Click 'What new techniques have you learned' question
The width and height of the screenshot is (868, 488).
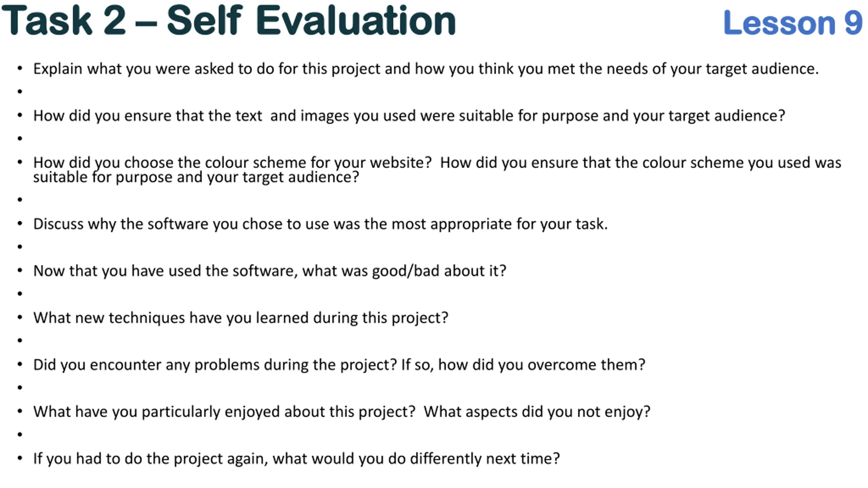click(x=241, y=318)
